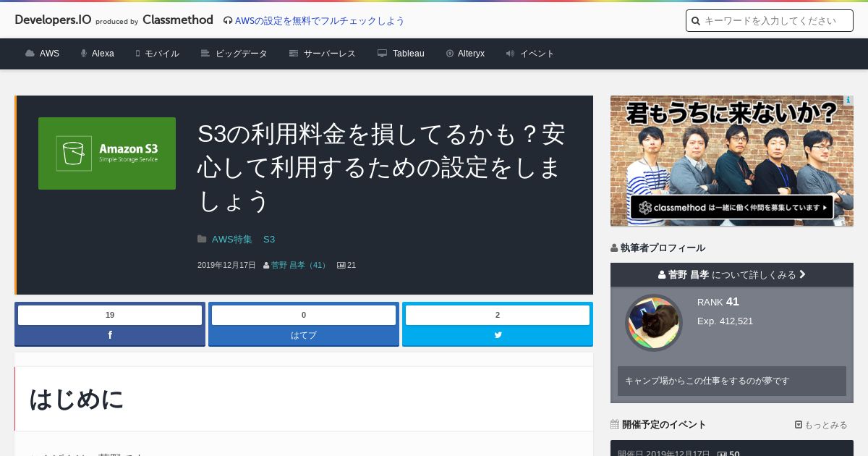Click the article title heading
Screen dimensions: 868x456
[381, 167]
